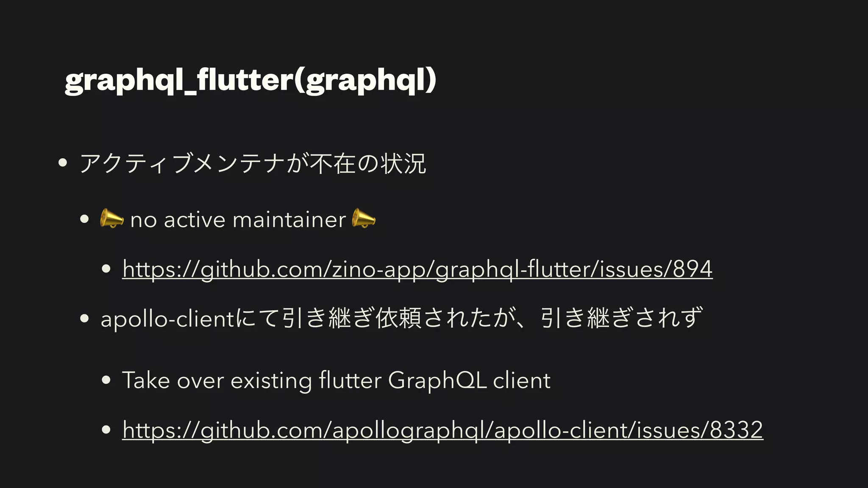868x488 pixels.
Task: Click the bullet dot before "Take over existing"
Action: tap(106, 380)
